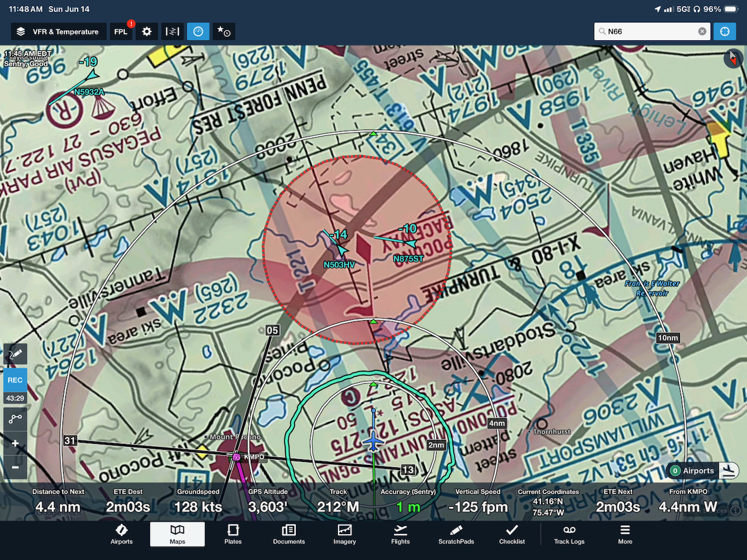Tap the compass orientation indicator
The width and height of the screenshot is (747, 560).
pyautogui.click(x=732, y=58)
